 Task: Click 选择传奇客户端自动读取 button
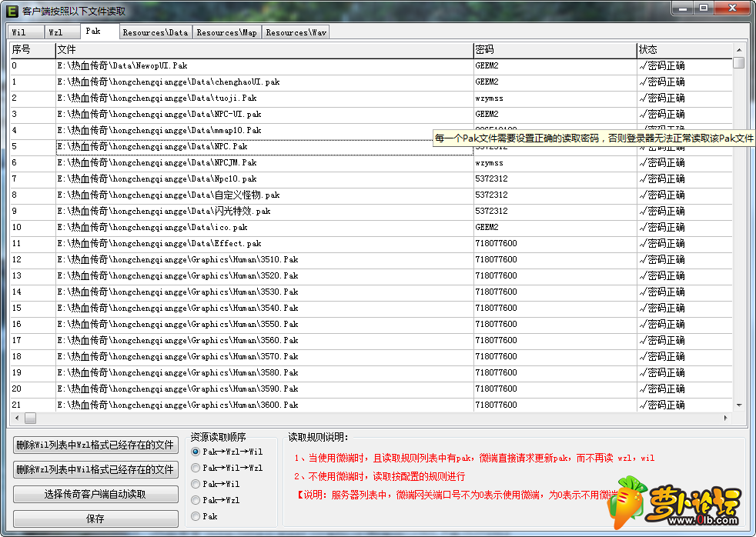pyautogui.click(x=95, y=494)
